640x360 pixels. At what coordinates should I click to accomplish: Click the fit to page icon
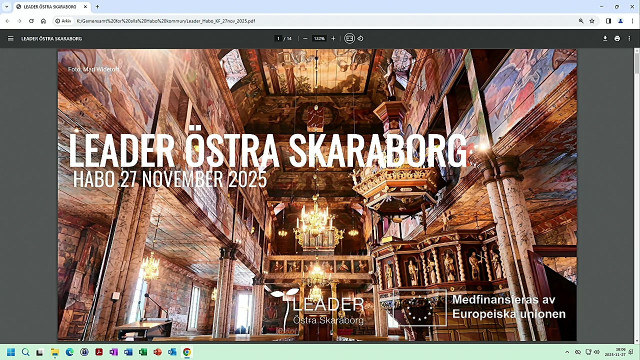coord(349,38)
